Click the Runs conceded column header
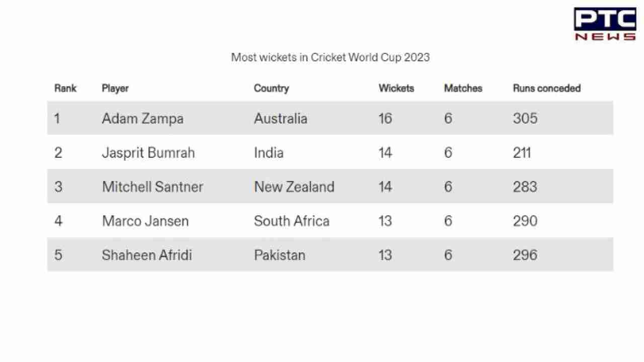The height and width of the screenshot is (362, 644). [546, 88]
